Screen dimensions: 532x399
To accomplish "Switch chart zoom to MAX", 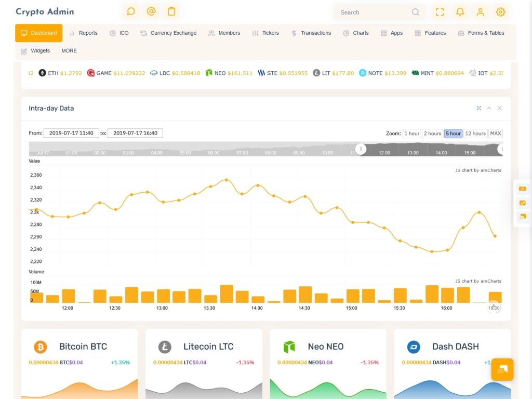I will 495,134.
